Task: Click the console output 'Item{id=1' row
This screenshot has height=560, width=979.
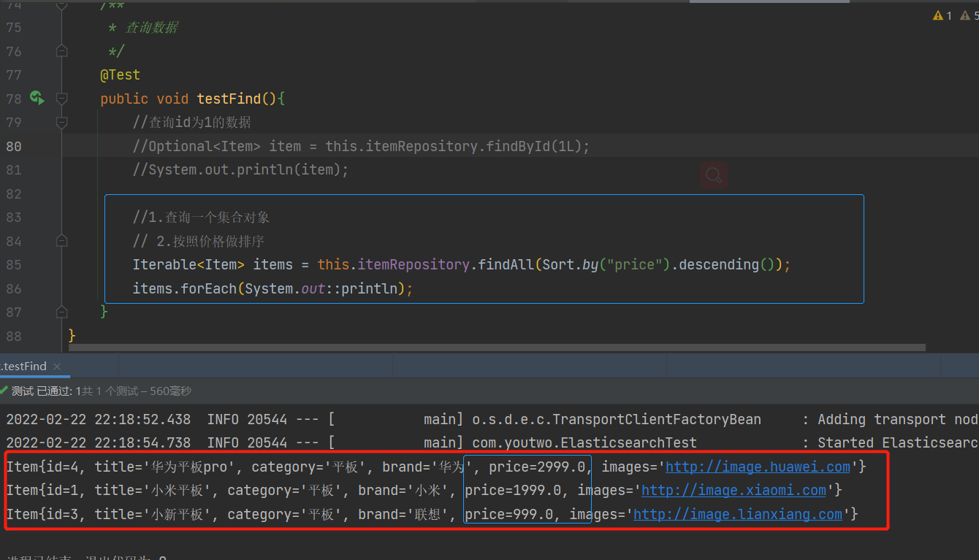Action: pos(424,490)
